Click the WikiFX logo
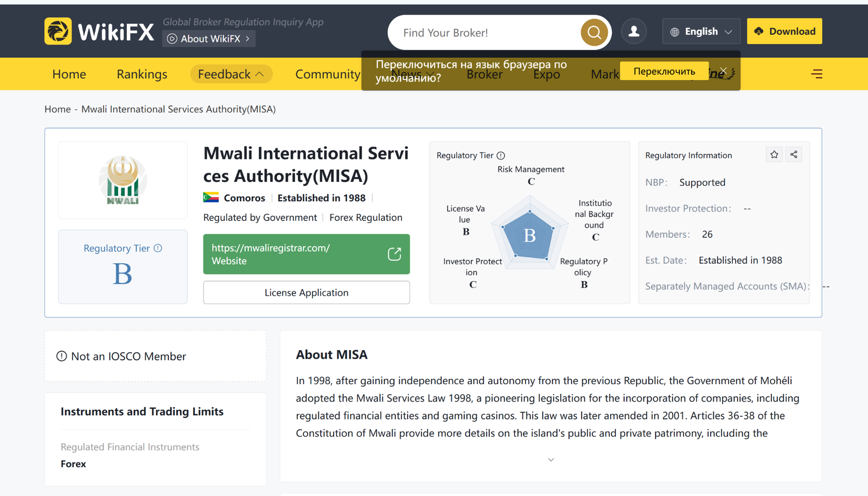The width and height of the screenshot is (868, 496). point(99,31)
